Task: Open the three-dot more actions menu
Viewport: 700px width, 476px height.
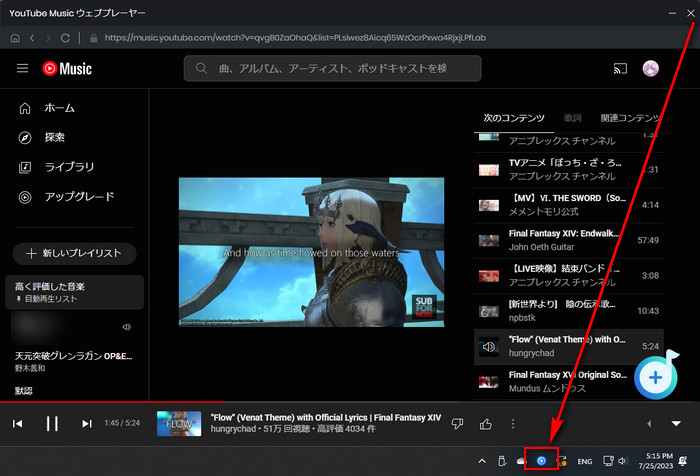Action: pyautogui.click(x=513, y=424)
